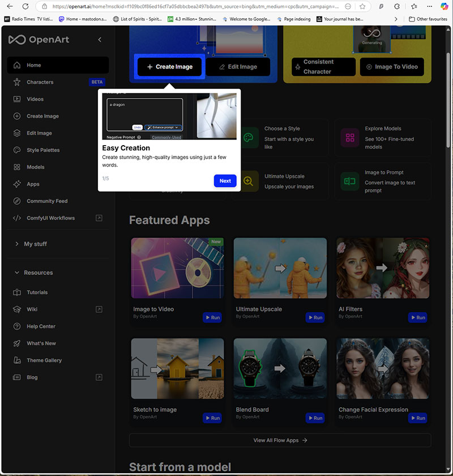Click the Style Palettes sidebar icon
This screenshot has height=476, width=453.
coord(16,150)
